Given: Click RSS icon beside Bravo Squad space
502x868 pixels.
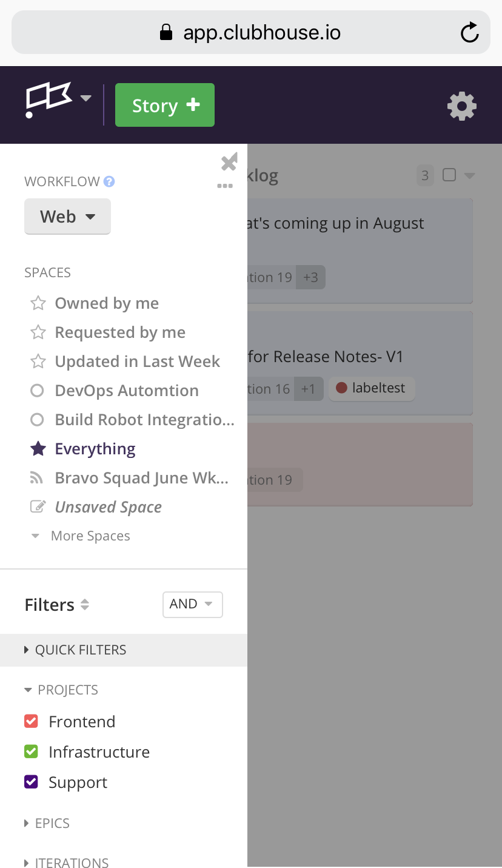Looking at the screenshot, I should click(37, 478).
